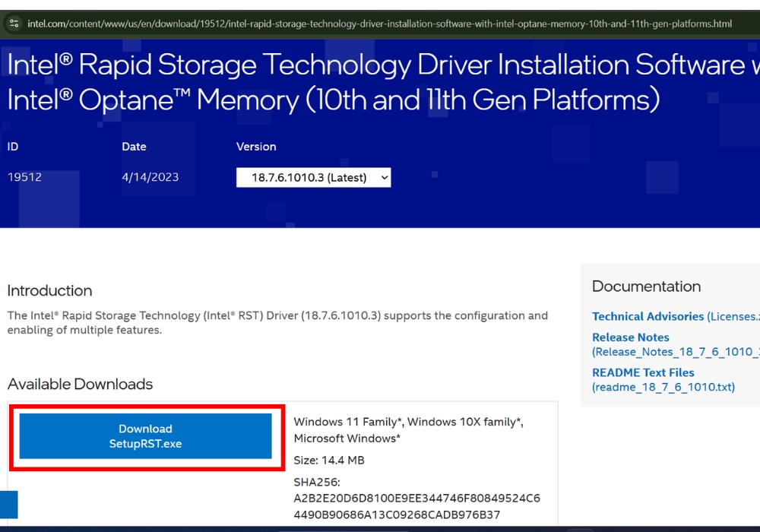Select the SHA256 hash starting A2B2E20D

pyautogui.click(x=416, y=506)
